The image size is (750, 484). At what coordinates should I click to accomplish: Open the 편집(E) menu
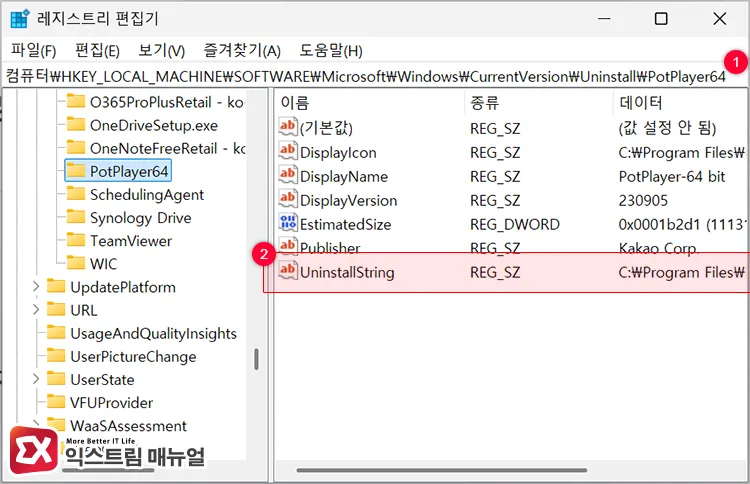[97, 50]
